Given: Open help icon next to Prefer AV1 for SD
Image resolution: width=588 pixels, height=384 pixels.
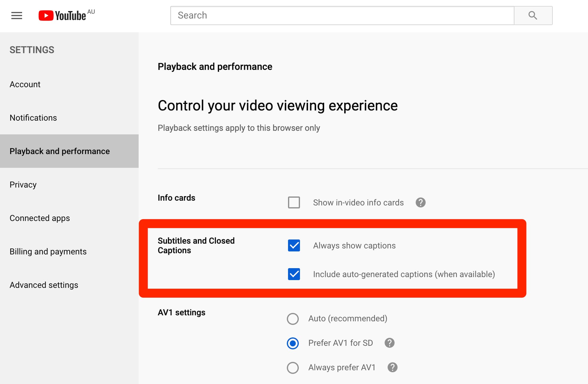Looking at the screenshot, I should tap(389, 343).
